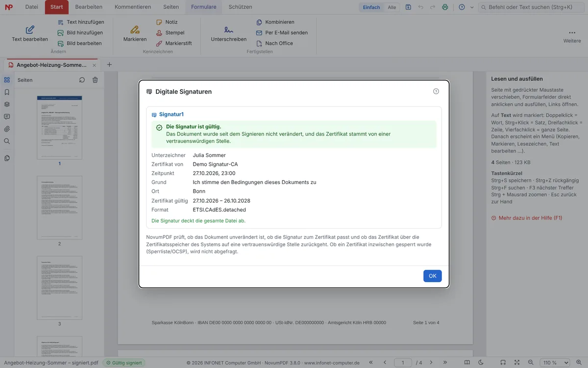Delete page using trash icon in Seiten panel
Image resolution: width=588 pixels, height=368 pixels.
95,80
